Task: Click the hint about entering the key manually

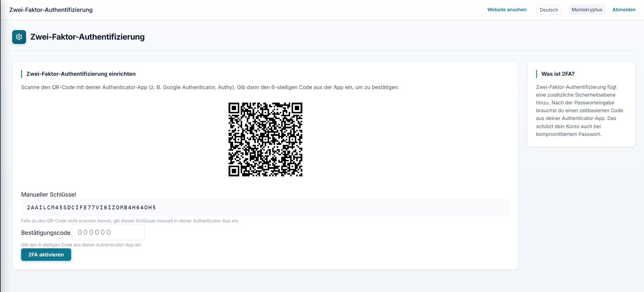Action: point(130,221)
